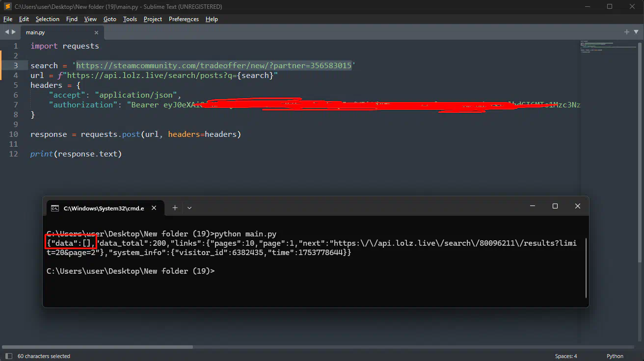The width and height of the screenshot is (644, 361).
Task: Click the Sublime Text app icon in title bar
Action: click(x=7, y=6)
